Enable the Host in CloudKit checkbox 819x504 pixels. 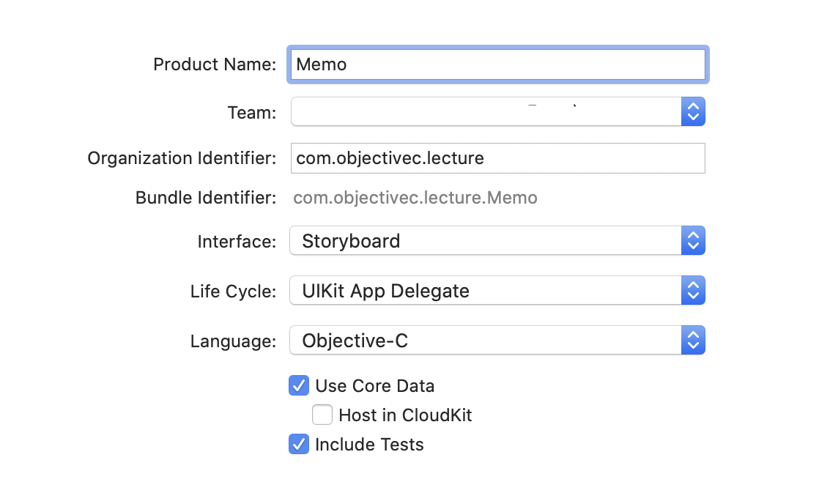point(322,415)
